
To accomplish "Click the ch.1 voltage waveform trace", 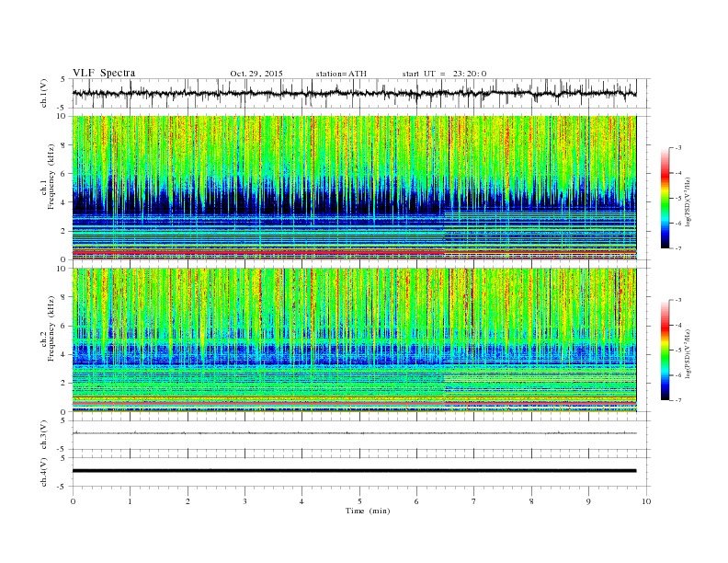I will [354, 93].
